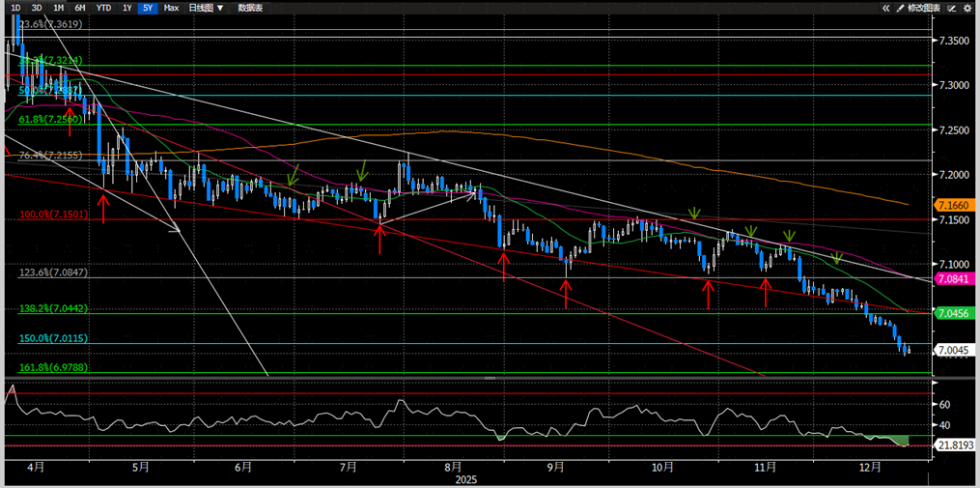Choose the YTD range

tap(103, 8)
